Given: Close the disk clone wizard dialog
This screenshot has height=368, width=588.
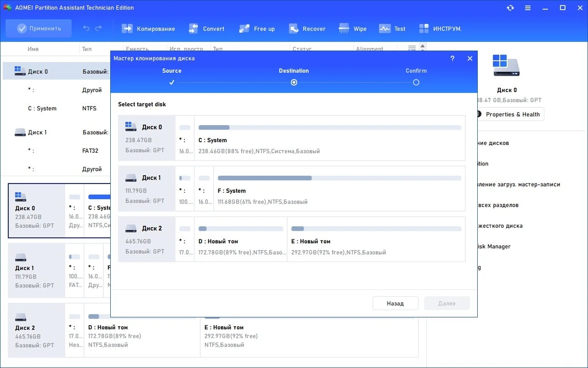Looking at the screenshot, I should click(470, 58).
